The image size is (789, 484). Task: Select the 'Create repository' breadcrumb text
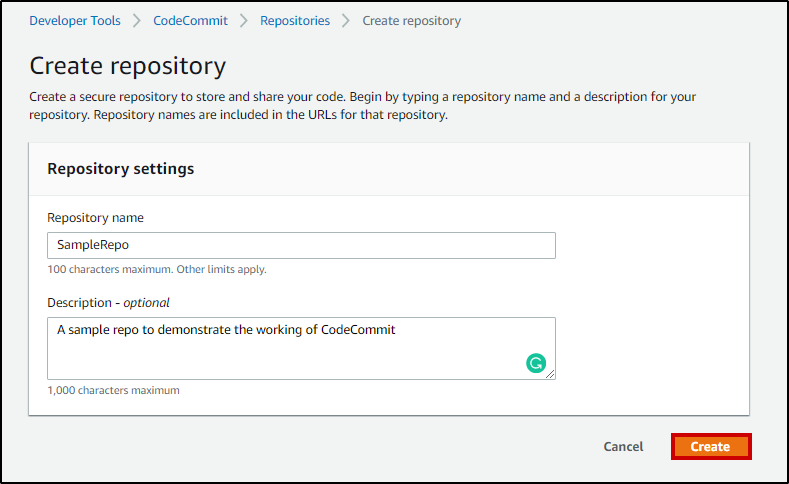pyautogui.click(x=412, y=21)
